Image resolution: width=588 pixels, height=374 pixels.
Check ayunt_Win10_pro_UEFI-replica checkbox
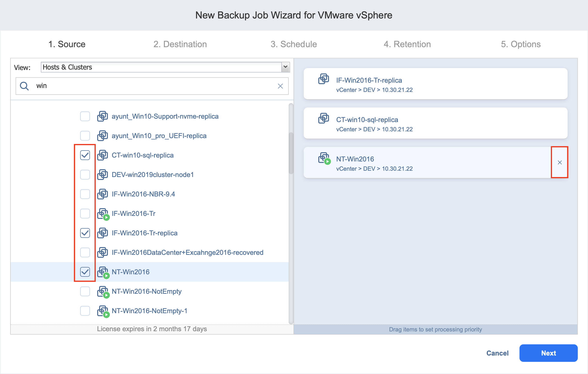tap(85, 136)
